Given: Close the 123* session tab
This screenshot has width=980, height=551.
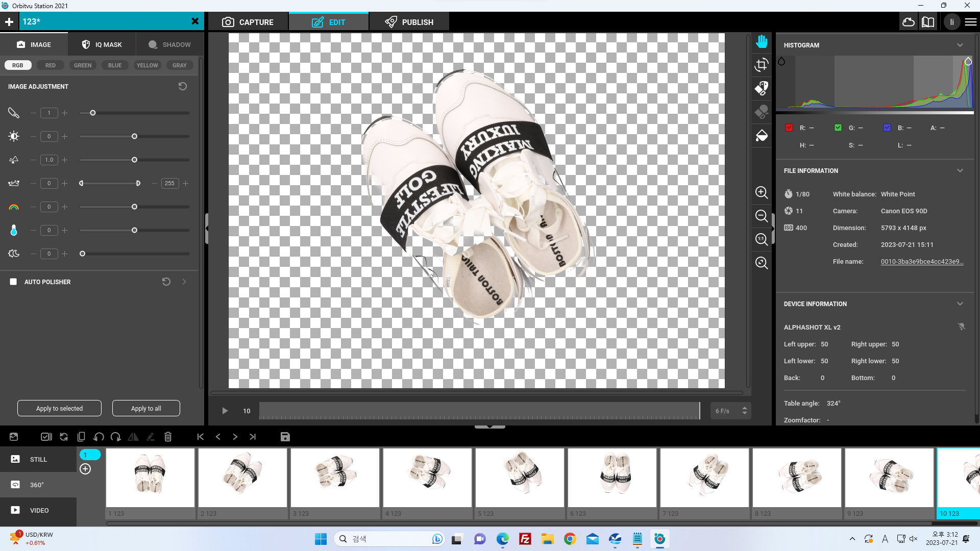Looking at the screenshot, I should 195,21.
